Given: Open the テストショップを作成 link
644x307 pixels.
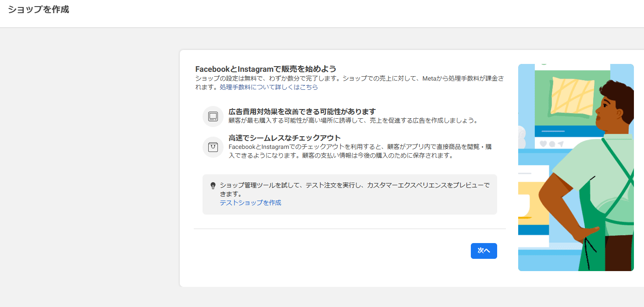Looking at the screenshot, I should (x=250, y=203).
